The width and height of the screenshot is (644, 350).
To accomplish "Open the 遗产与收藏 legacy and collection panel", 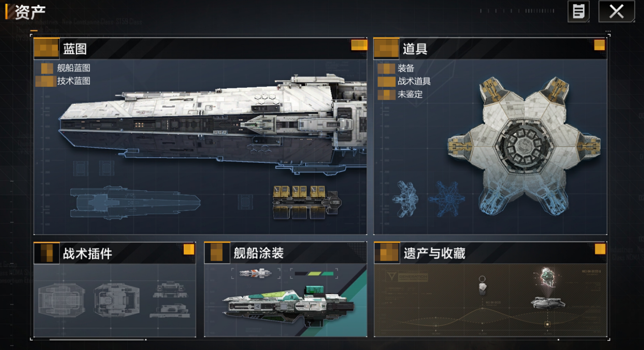I will pos(490,289).
